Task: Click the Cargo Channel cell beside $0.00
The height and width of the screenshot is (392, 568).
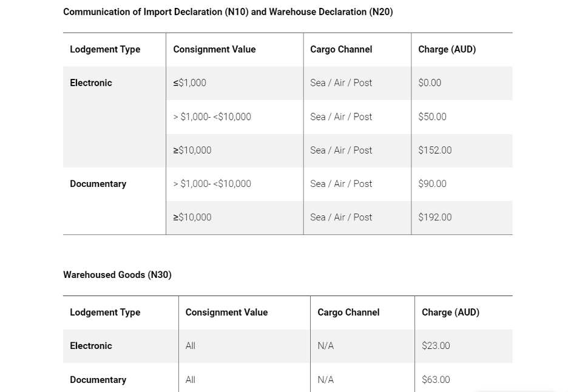Action: (x=341, y=83)
